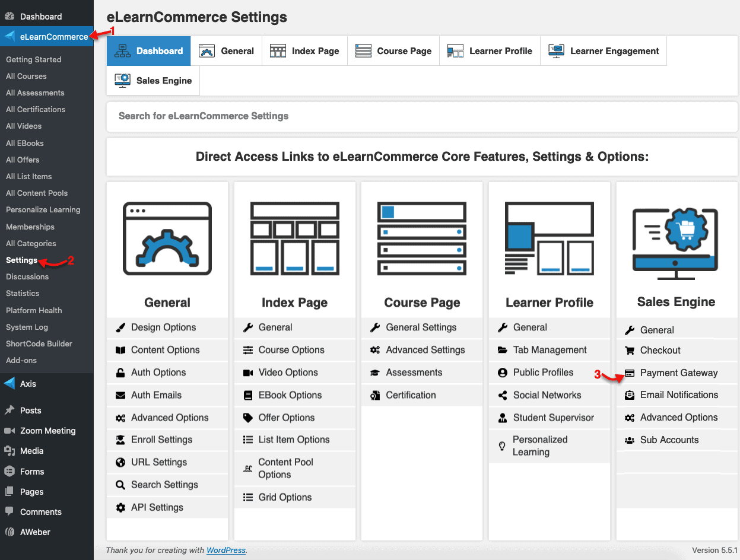Open the Learner Engagement settings tab
740x560 pixels.
pyautogui.click(x=604, y=51)
